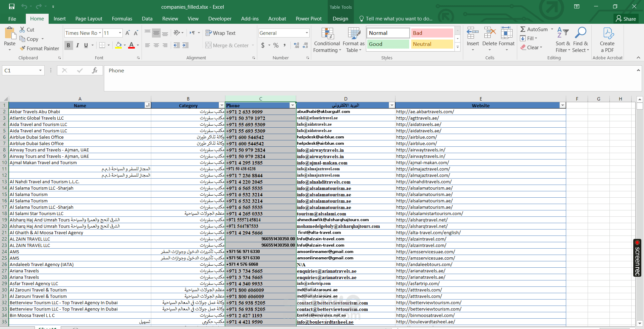The image size is (644, 329).
Task: Open the number format General dropdown
Action: (x=307, y=33)
